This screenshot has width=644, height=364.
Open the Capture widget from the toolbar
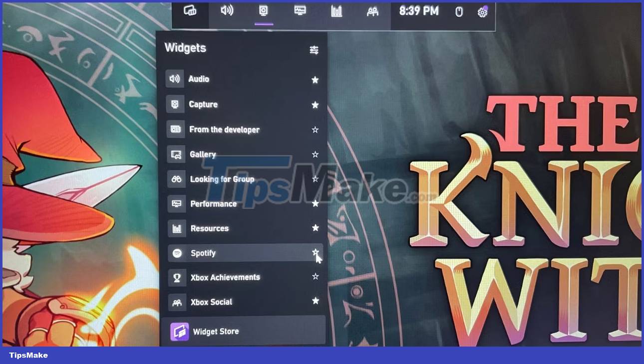(x=264, y=11)
